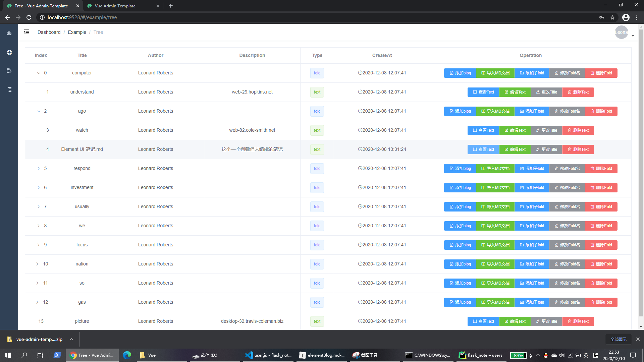Viewport: 644px width, 362px height.
Task: Click the fold tag in the computer row
Action: (x=317, y=73)
